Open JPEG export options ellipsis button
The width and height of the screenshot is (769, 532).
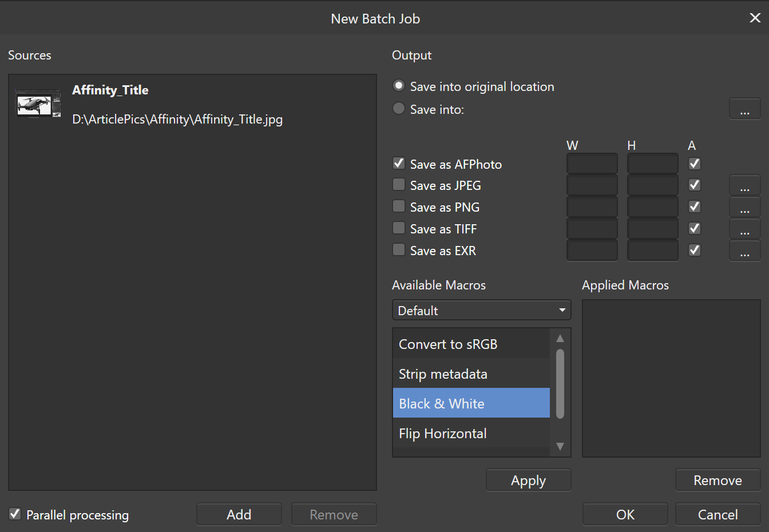tap(744, 185)
